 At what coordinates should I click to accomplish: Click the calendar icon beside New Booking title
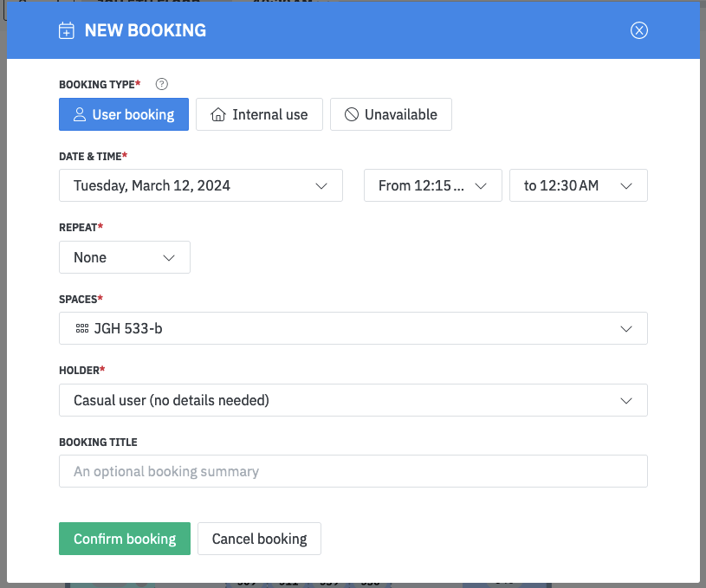66,31
